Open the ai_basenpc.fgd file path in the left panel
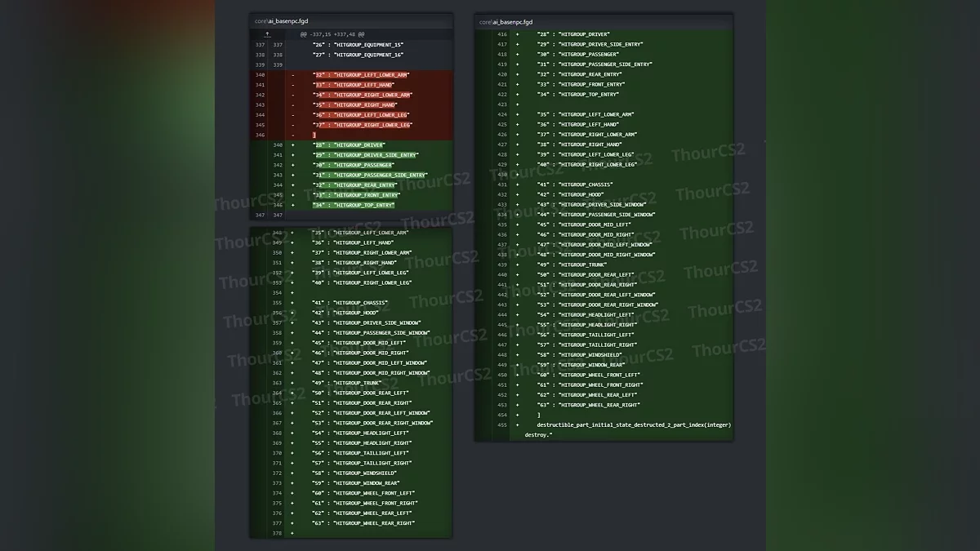980x551 pixels. coord(282,20)
